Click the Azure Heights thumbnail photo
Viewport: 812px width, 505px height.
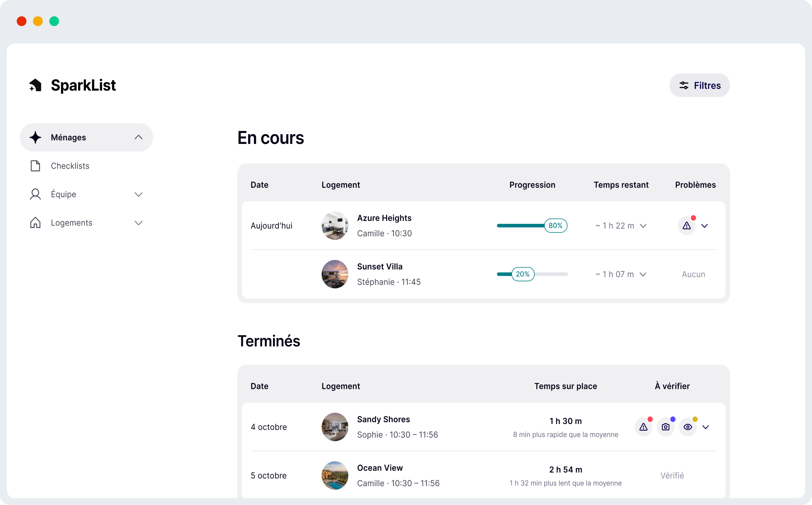click(335, 226)
